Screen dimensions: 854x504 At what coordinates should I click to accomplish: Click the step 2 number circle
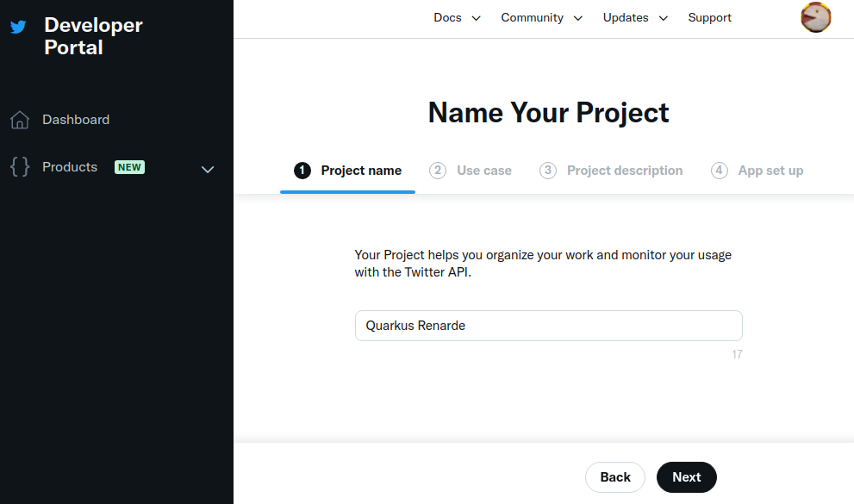click(x=438, y=171)
